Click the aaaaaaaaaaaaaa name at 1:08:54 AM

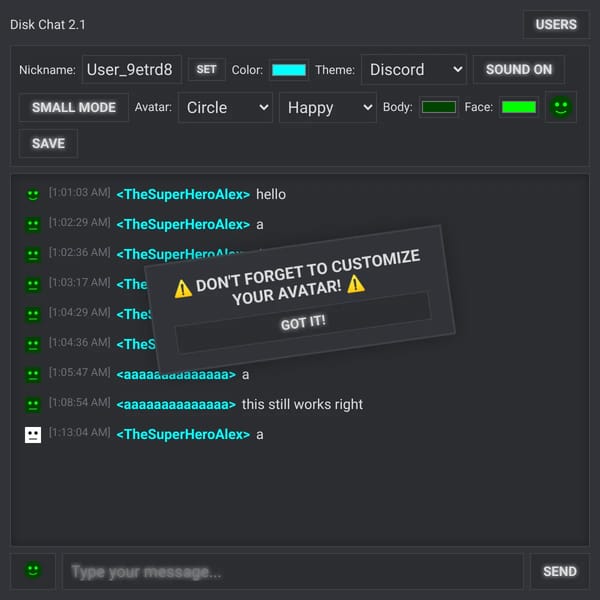click(176, 404)
